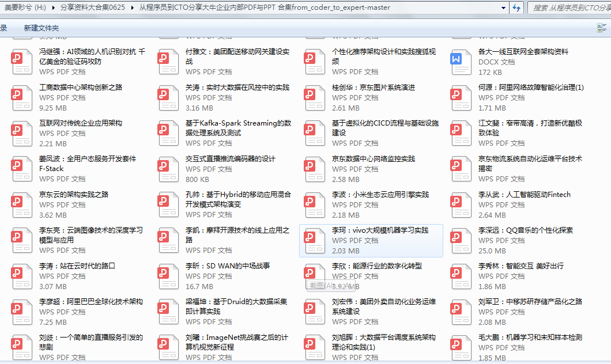Click the DOCX 文档 type label
Image resolution: width=611 pixels, height=364 pixels.
point(496,62)
